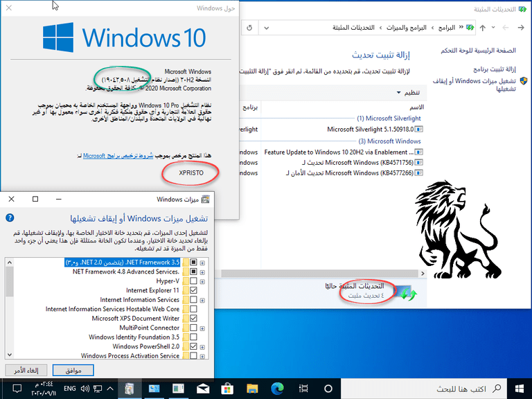Open File Explorer from the taskbar
Viewport: 532px width, 399px height.
point(252,389)
